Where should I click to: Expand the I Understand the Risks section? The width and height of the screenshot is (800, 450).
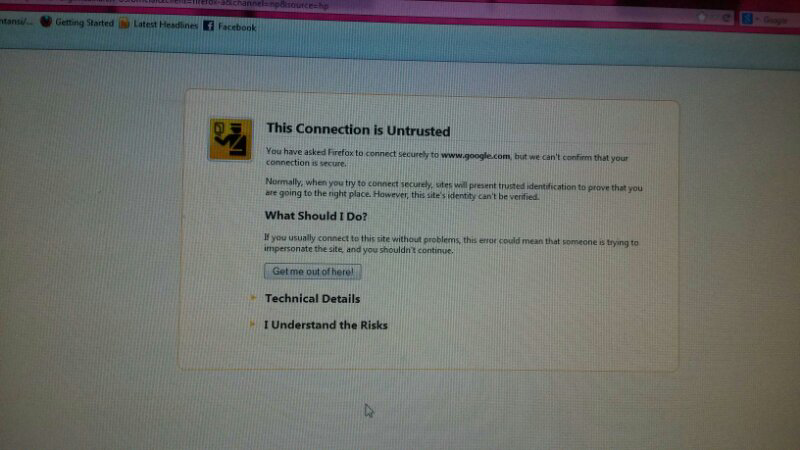(326, 325)
